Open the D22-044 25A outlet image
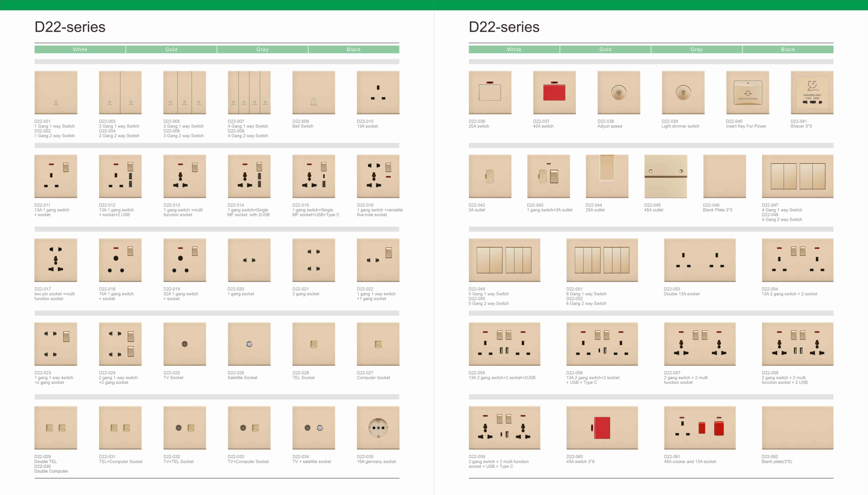The width and height of the screenshot is (868, 495). (x=607, y=176)
